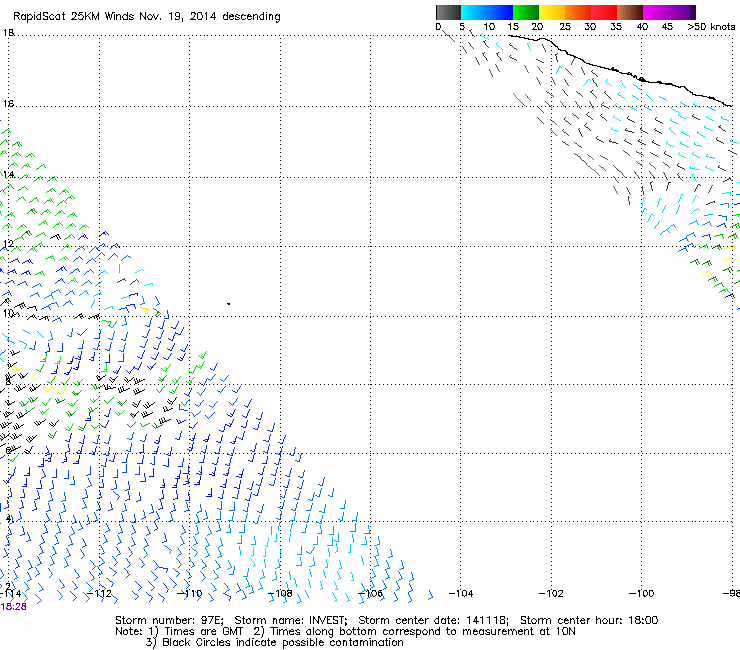Click the longitude label '-112'
This screenshot has height=650, width=740.
pyautogui.click(x=100, y=593)
